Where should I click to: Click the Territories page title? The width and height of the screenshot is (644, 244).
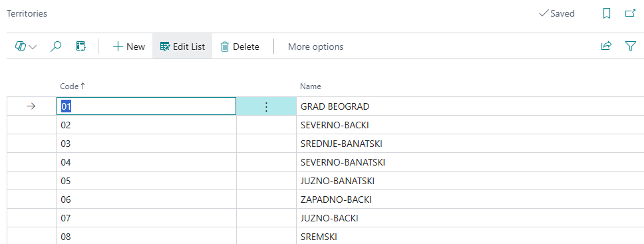pyautogui.click(x=27, y=13)
